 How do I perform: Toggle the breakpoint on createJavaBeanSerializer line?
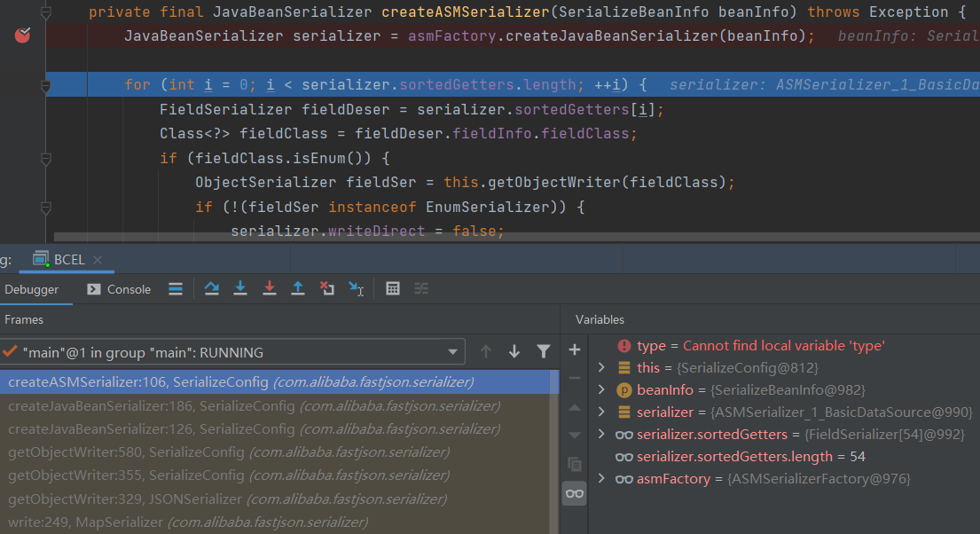point(23,35)
